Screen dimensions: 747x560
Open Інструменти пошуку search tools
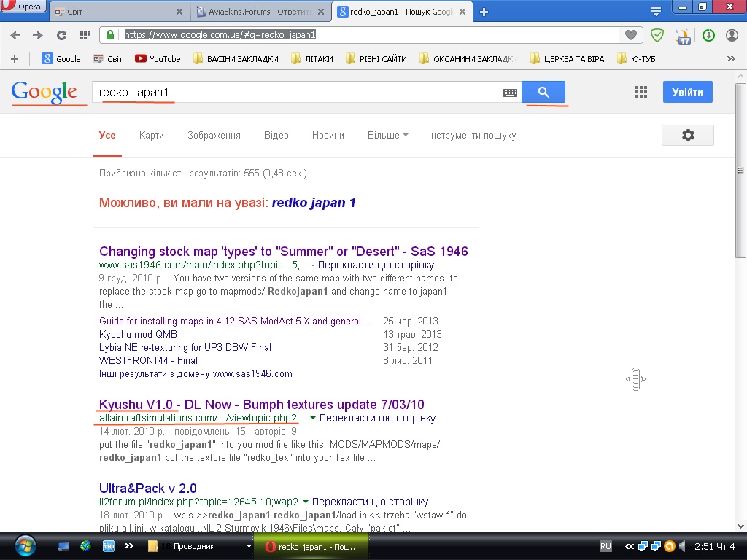[x=472, y=135]
